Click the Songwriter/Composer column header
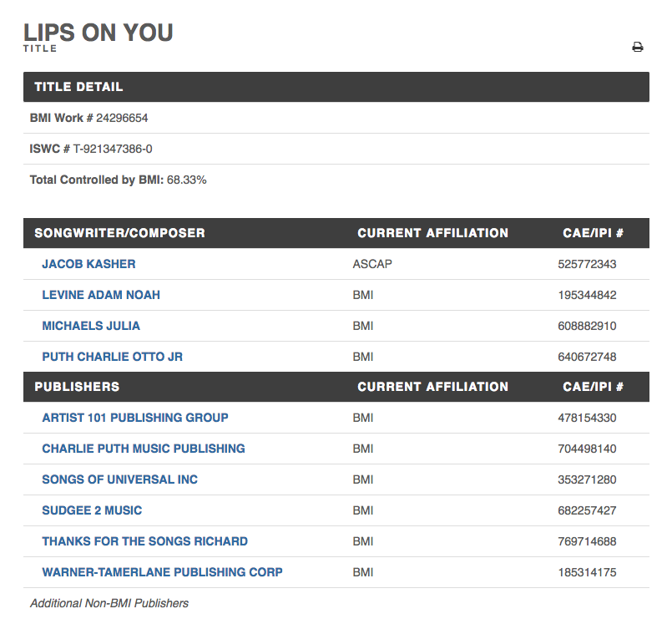 coord(119,233)
